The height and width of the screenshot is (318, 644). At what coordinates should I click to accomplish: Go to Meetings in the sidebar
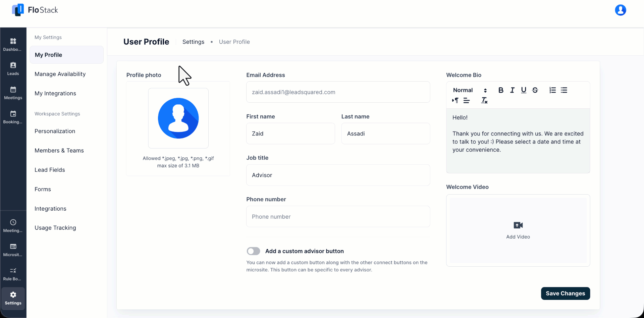(x=13, y=93)
